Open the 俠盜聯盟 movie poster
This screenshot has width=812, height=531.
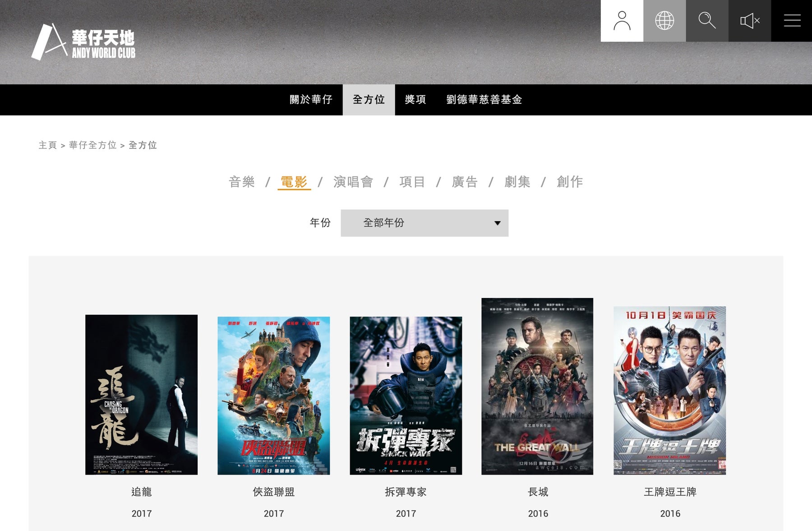273,396
